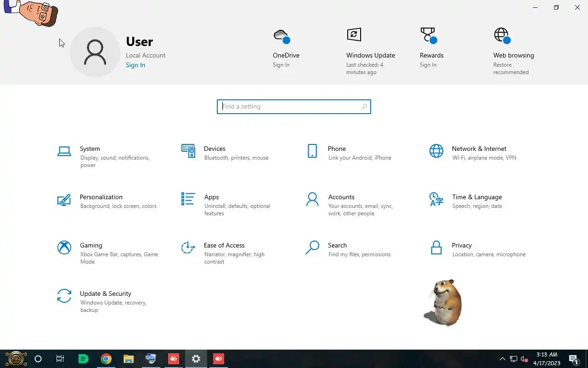Image resolution: width=588 pixels, height=368 pixels.
Task: Click "Wi-Fi, airplane mode, VPN" text
Action: coord(484,158)
